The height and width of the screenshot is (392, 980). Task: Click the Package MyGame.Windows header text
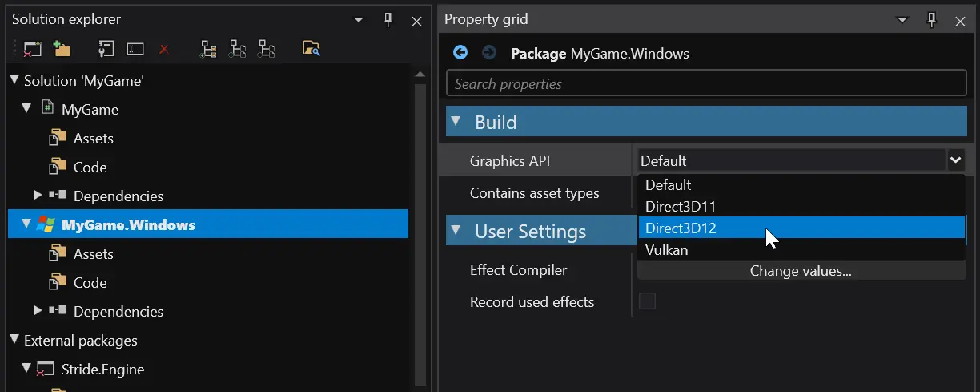click(600, 54)
